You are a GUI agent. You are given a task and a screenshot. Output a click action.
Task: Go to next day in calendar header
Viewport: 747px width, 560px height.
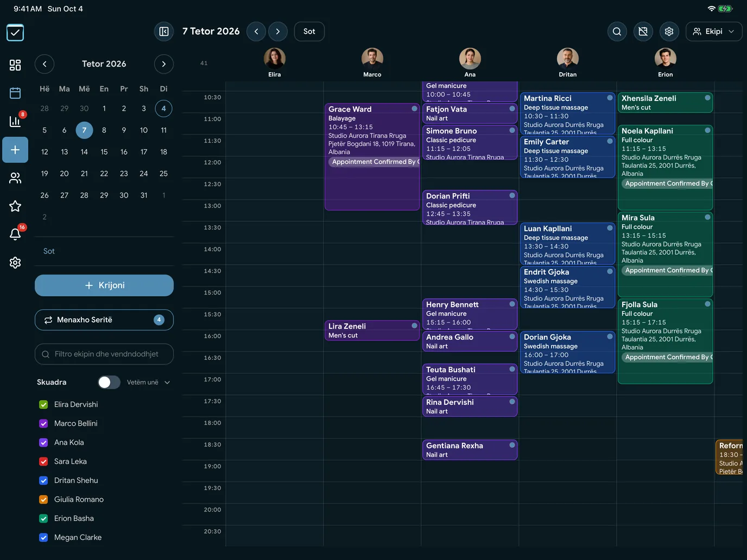(x=278, y=31)
